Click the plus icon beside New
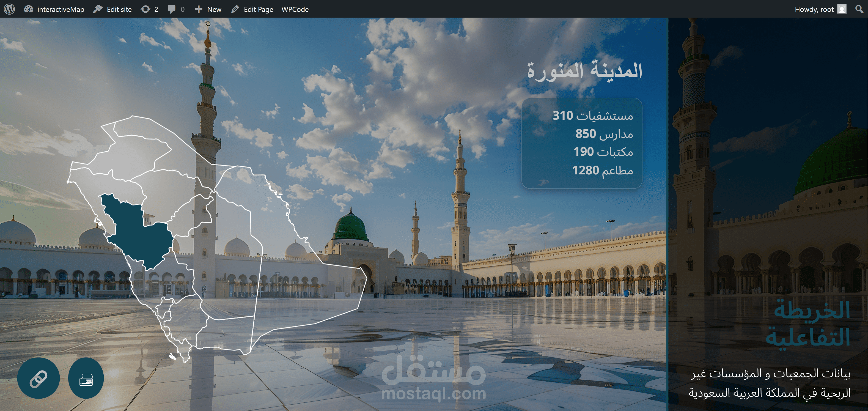Viewport: 868px width, 411px height. 199,9
